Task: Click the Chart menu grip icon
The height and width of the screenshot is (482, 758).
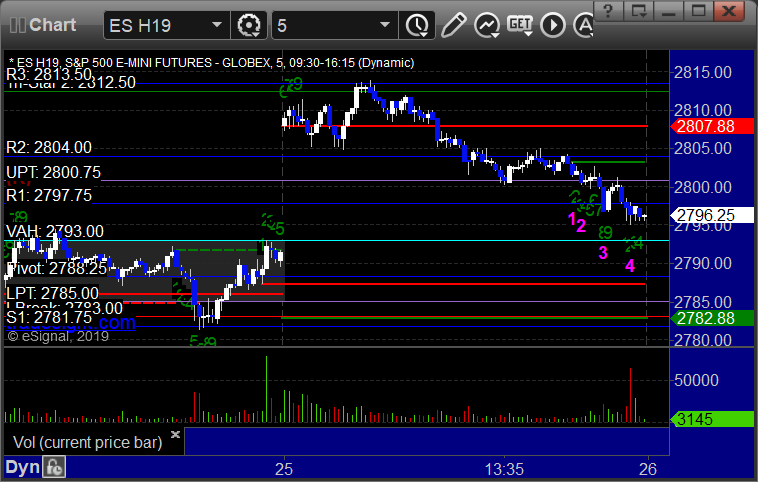Action: click(17, 25)
